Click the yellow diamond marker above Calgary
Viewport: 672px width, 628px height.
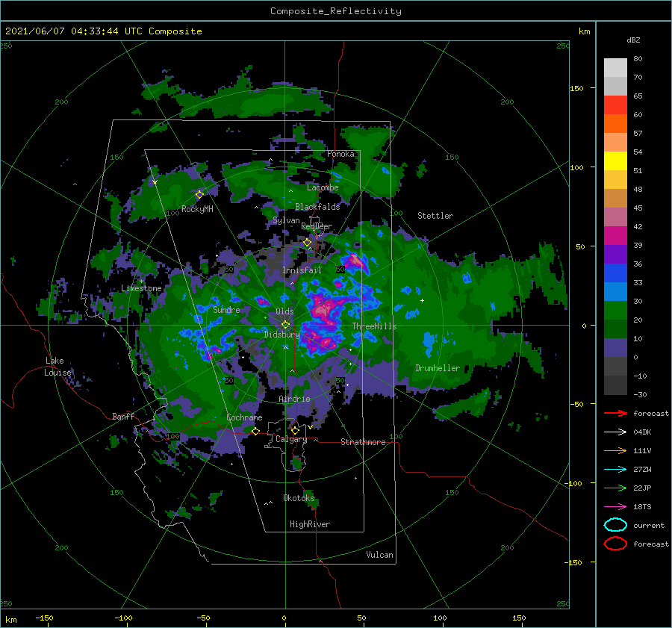tap(295, 430)
